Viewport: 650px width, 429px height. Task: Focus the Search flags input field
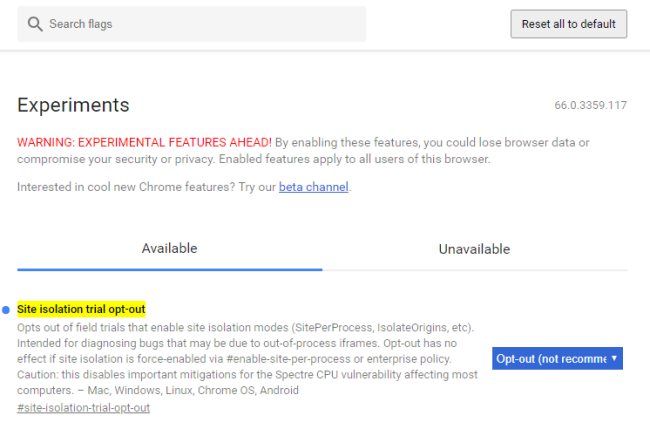[x=192, y=24]
